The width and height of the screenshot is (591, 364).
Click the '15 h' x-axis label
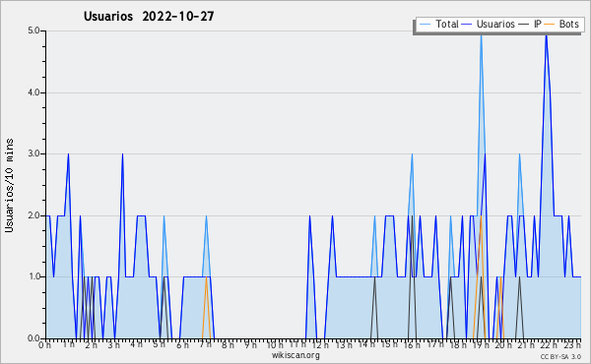coord(389,344)
